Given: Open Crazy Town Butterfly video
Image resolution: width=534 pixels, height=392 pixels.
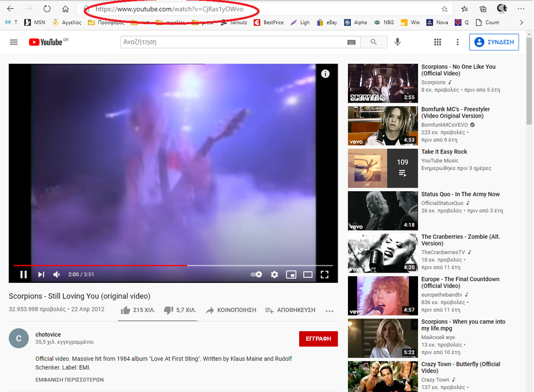Looking at the screenshot, I should [461, 367].
